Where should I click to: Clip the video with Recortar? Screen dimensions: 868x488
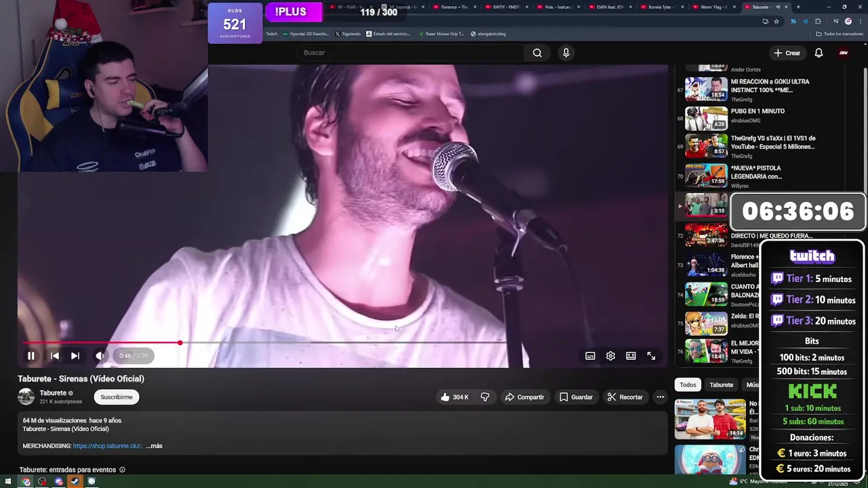pyautogui.click(x=625, y=397)
